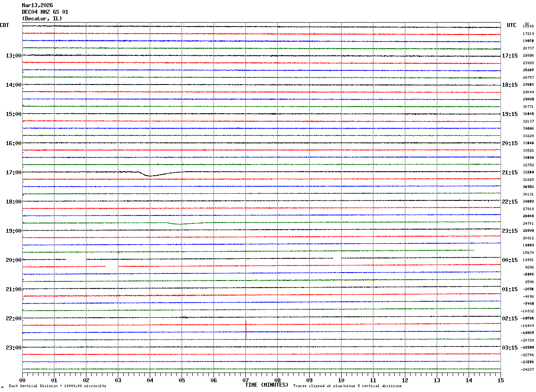Click the DC offset value 20737
The height and width of the screenshot is (392, 536).
pos(528,48)
